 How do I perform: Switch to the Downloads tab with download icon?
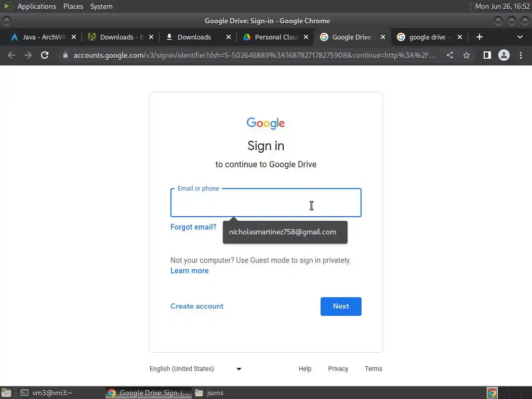194,37
